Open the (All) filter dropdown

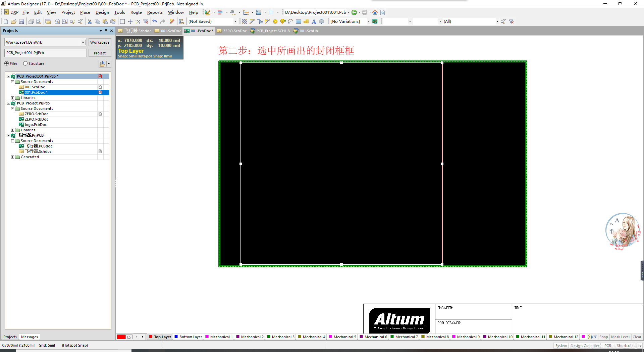pos(497,21)
